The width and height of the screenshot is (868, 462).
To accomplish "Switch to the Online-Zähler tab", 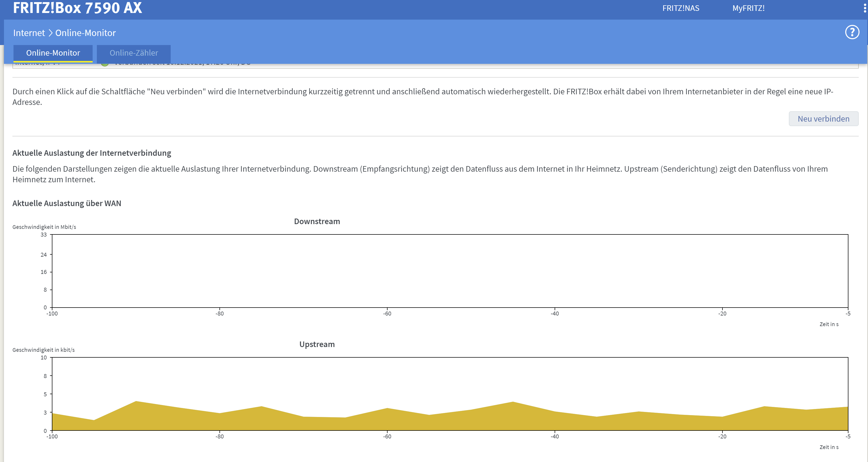I will (134, 53).
